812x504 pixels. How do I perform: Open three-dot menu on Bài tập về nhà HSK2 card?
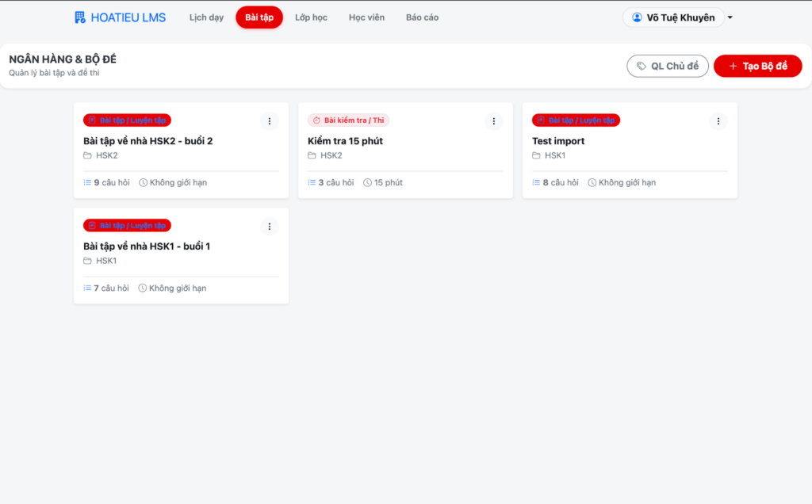pos(270,121)
